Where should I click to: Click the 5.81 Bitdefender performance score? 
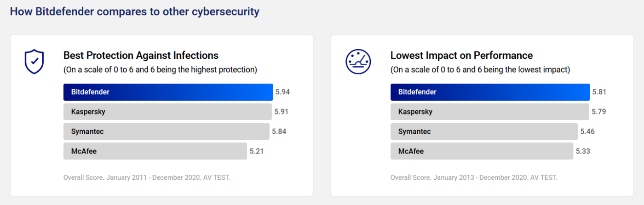pos(599,92)
